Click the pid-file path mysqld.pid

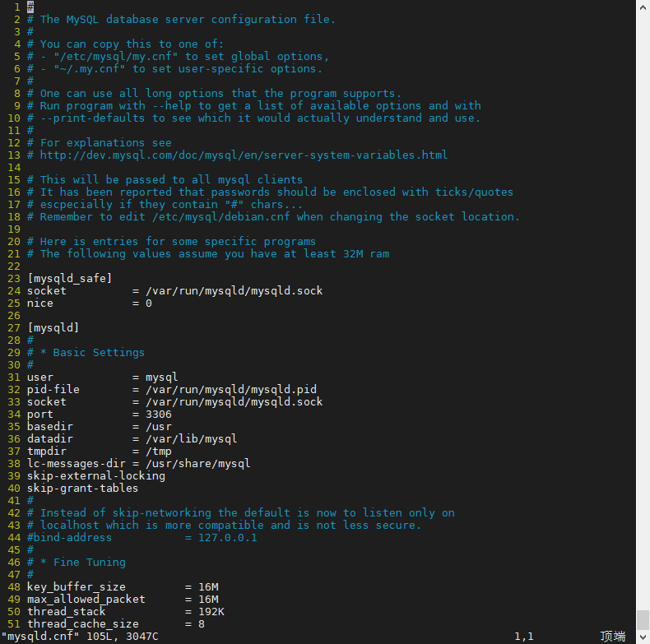231,390
